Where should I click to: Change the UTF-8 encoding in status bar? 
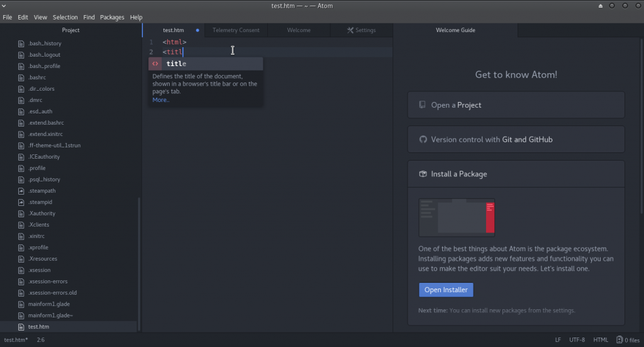[x=577, y=340]
